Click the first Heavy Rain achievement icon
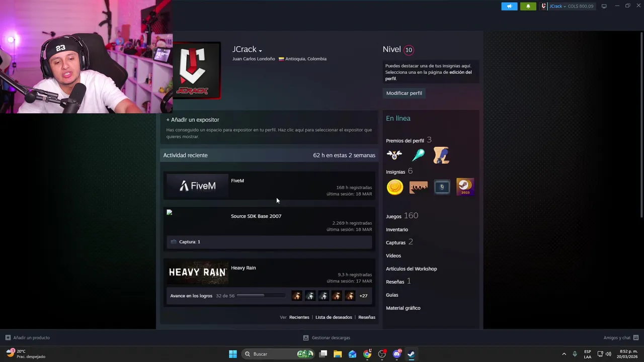644x362 pixels. [x=297, y=296]
